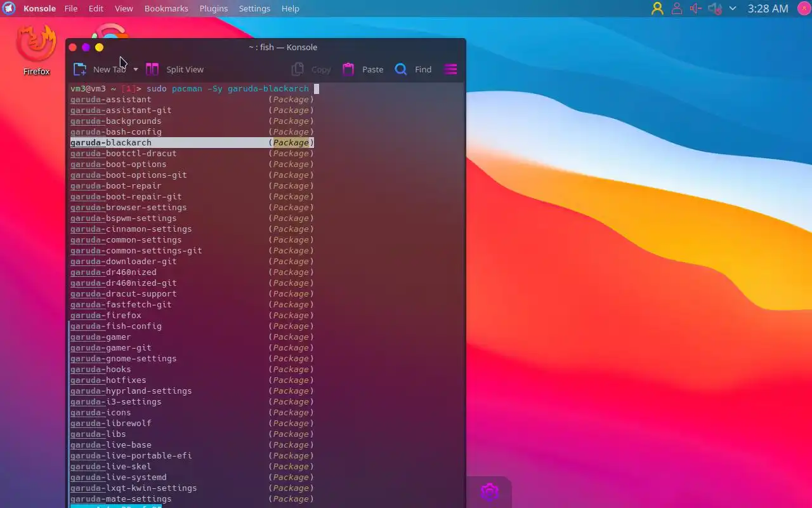Expand the New Tab dropdown arrow
Image resolution: width=812 pixels, height=508 pixels.
coord(135,69)
